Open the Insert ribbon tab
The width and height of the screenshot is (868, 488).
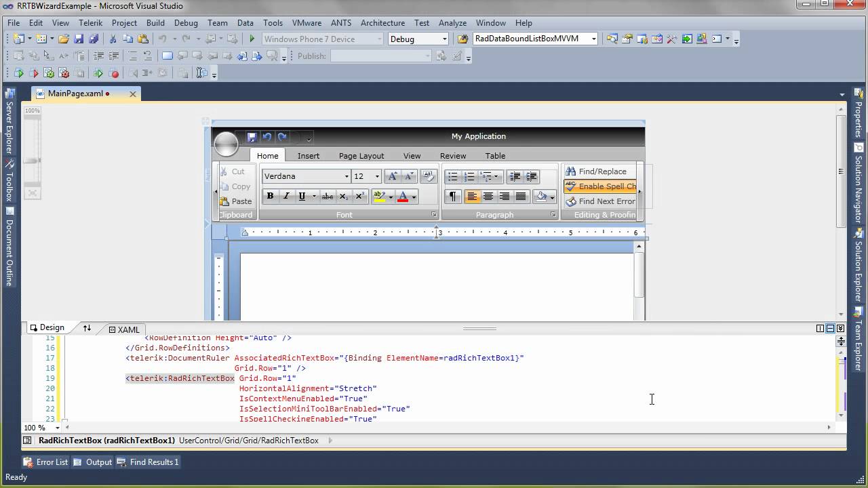(x=309, y=156)
